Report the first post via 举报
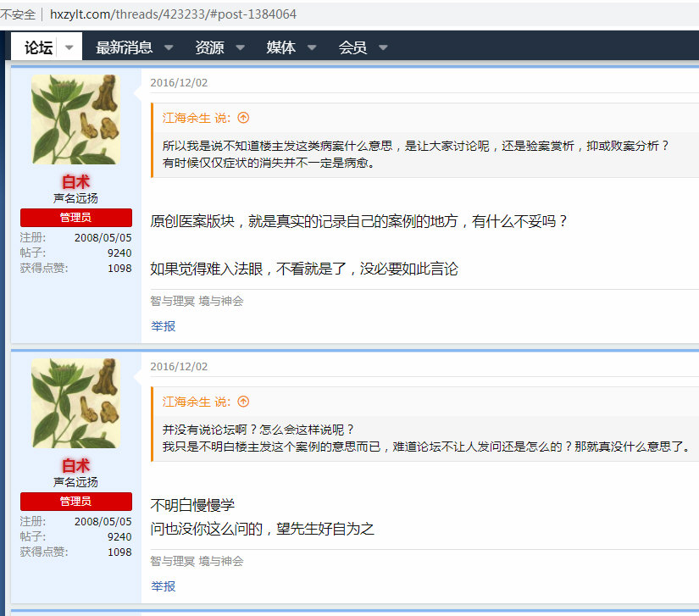 (163, 326)
